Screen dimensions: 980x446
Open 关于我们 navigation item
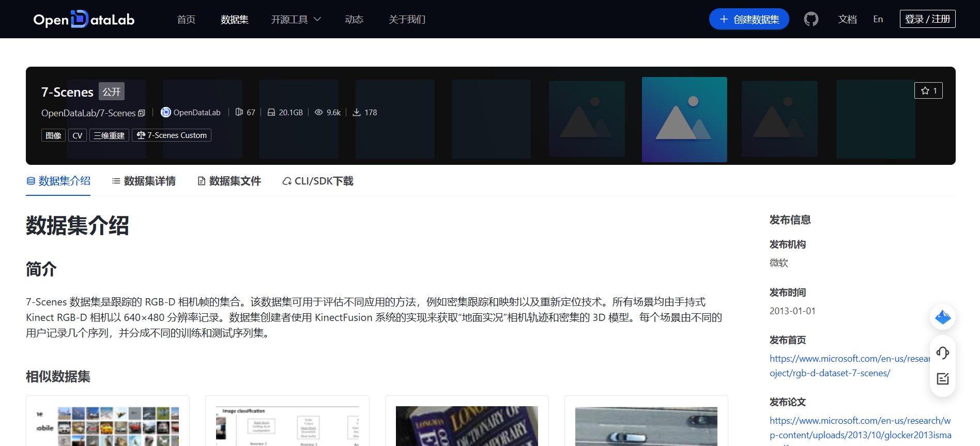(x=407, y=19)
